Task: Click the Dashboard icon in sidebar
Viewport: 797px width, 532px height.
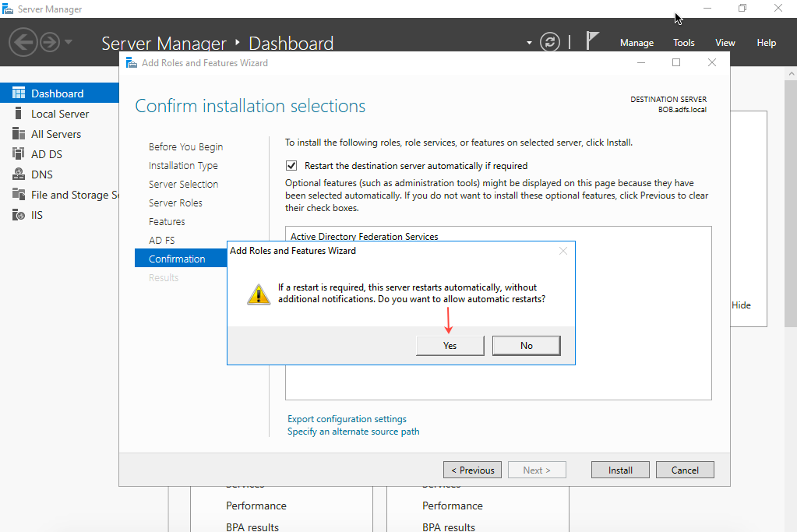Action: 18,93
